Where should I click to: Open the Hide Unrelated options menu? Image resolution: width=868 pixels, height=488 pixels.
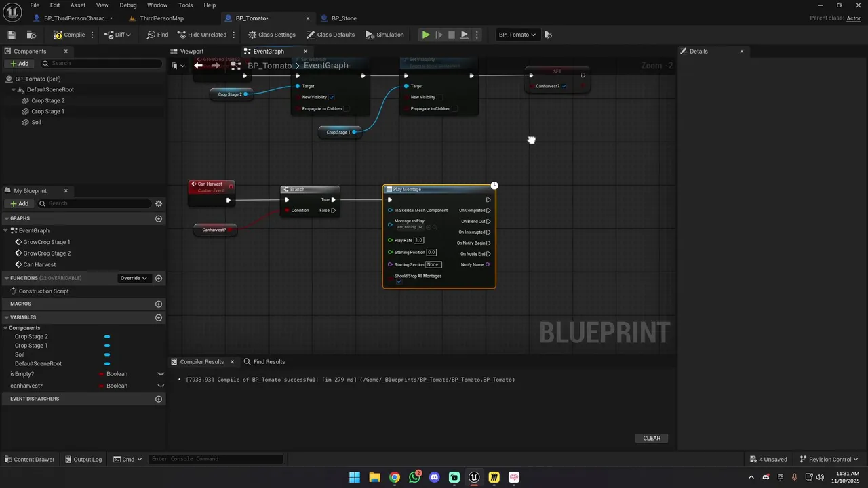click(234, 35)
